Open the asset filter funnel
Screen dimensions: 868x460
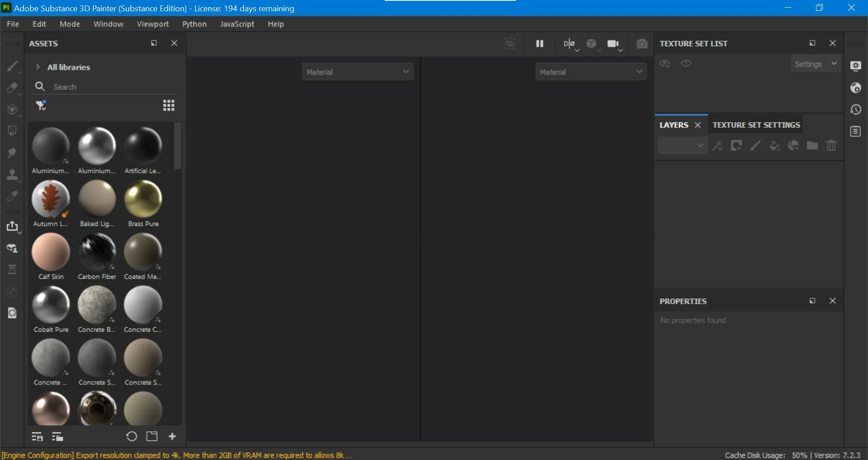[x=41, y=106]
